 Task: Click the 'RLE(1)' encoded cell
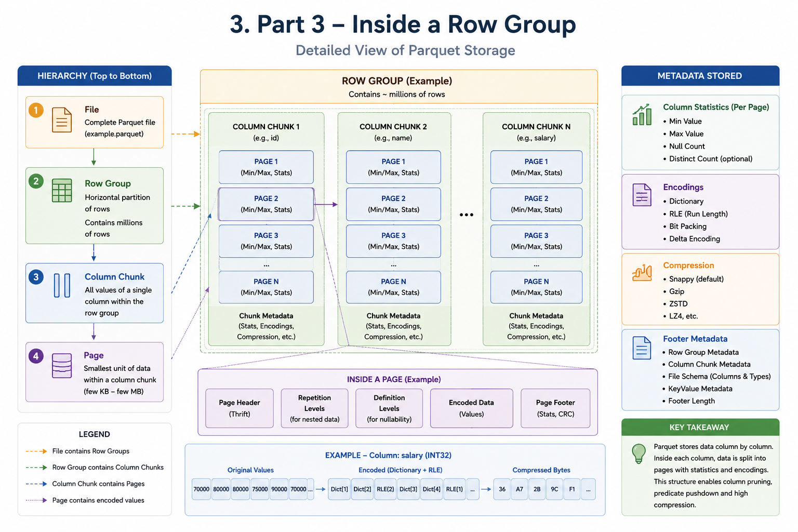click(455, 489)
